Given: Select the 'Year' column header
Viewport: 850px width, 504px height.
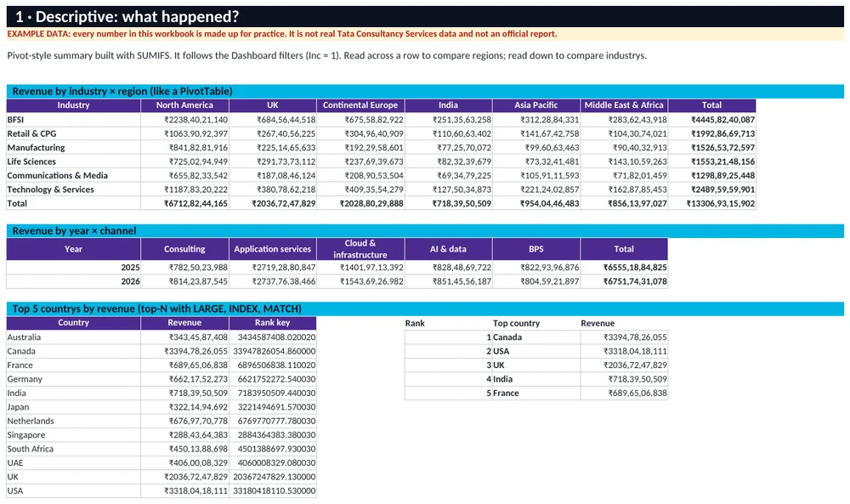Looking at the screenshot, I should [x=73, y=249].
